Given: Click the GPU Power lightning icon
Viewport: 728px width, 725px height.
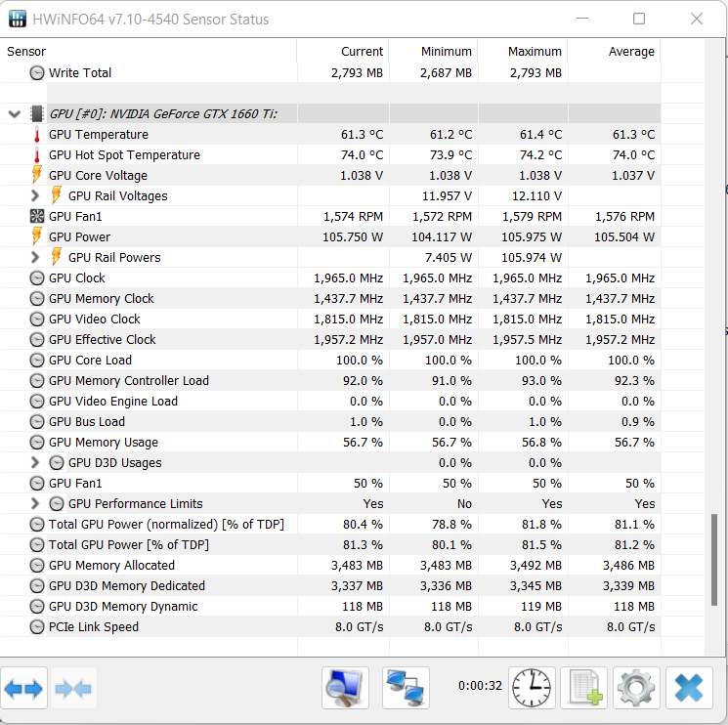Looking at the screenshot, I should (37, 236).
